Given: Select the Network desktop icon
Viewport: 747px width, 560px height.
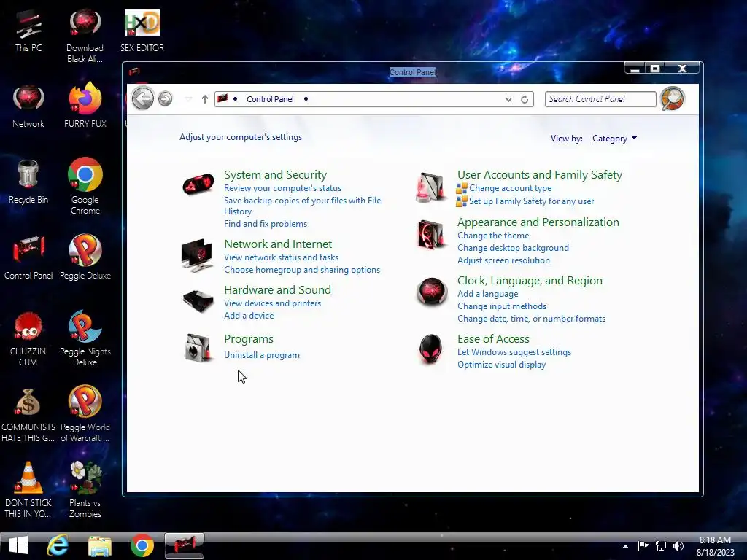Looking at the screenshot, I should coord(28,106).
